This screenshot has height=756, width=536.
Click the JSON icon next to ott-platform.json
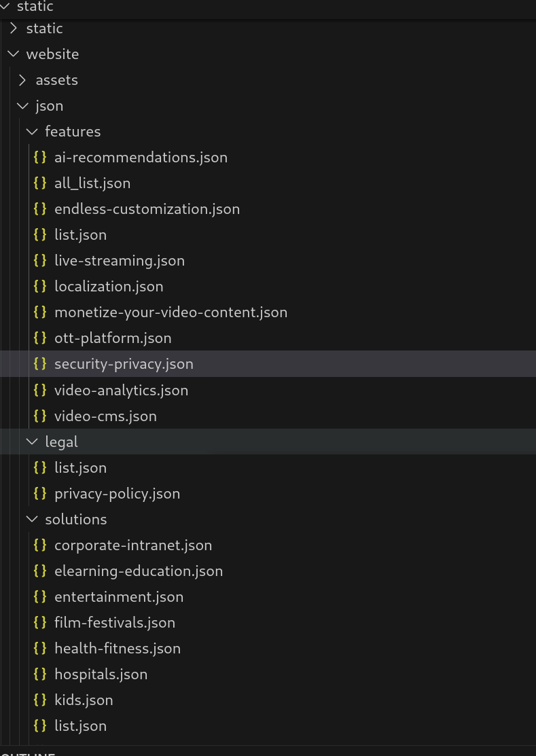40,338
